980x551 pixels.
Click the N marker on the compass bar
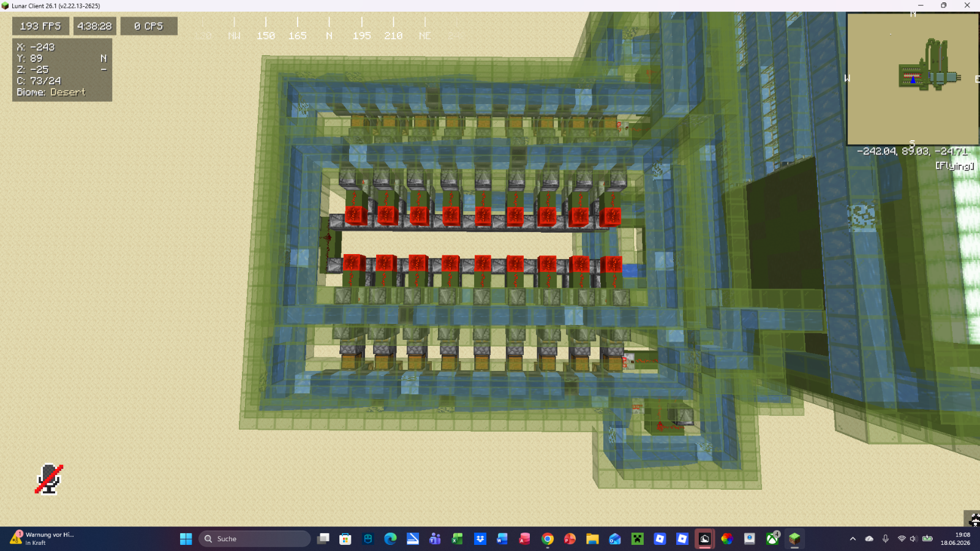(x=330, y=36)
